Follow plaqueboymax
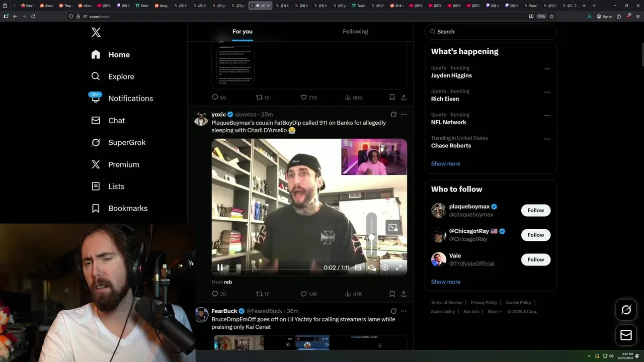The height and width of the screenshot is (362, 644). tap(536, 211)
